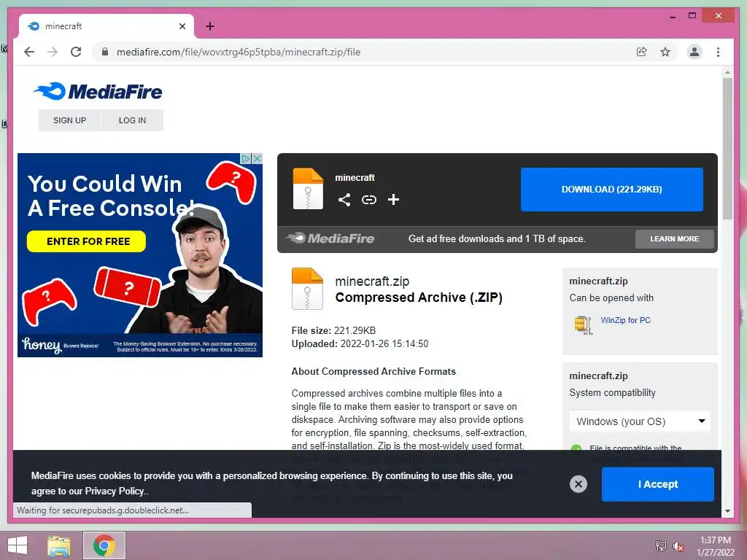This screenshot has width=747, height=560.
Task: Open the network icon in the system tray
Action: tap(661, 545)
